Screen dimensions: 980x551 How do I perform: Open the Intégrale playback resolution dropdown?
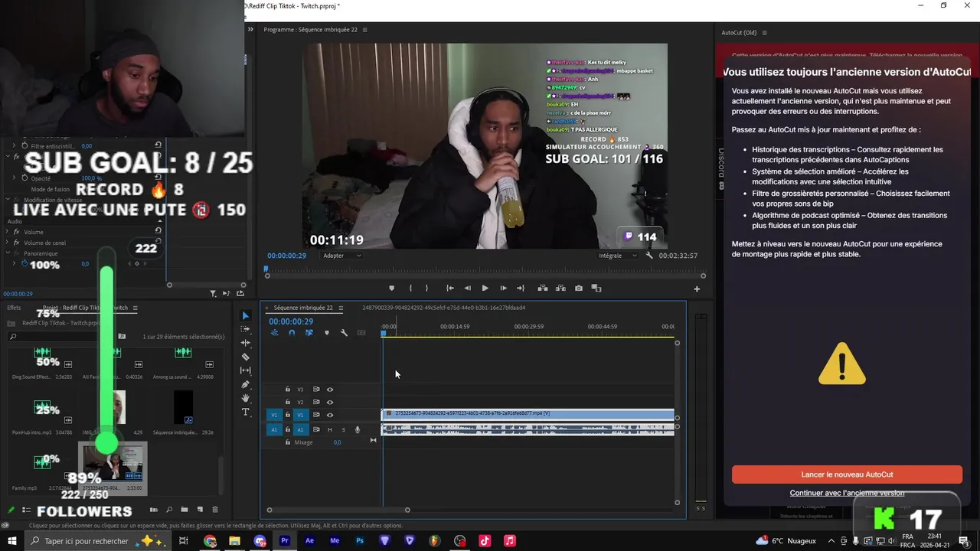[x=619, y=256]
